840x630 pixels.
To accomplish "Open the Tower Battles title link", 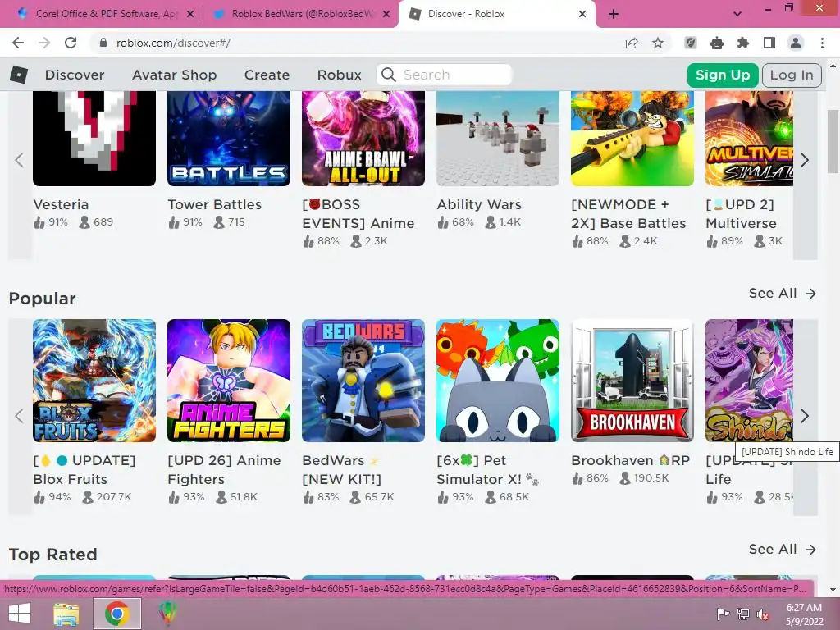I will point(214,204).
